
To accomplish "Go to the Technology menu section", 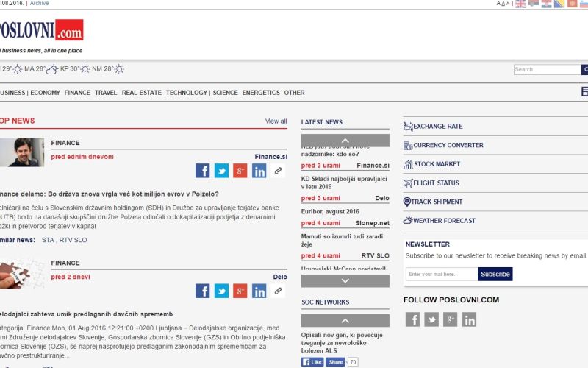I will click(186, 93).
